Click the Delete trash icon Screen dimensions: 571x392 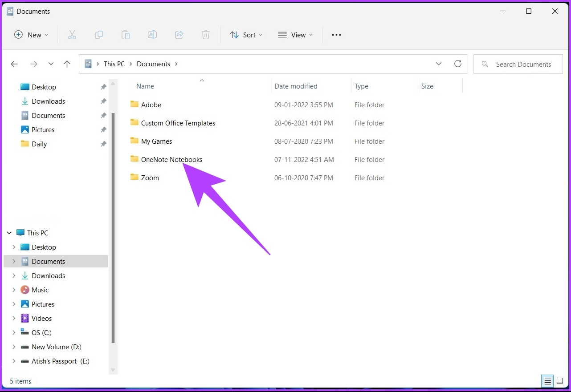(x=206, y=35)
